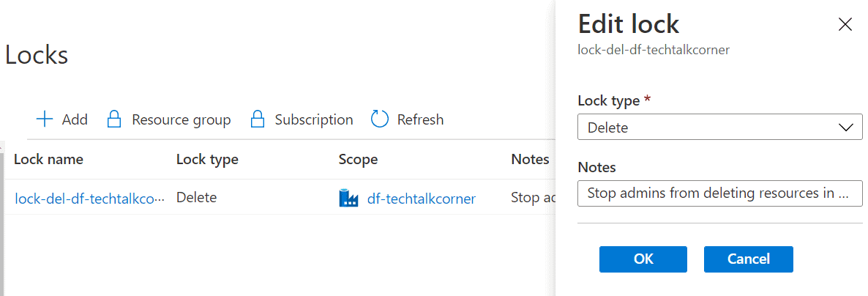Screen dimensions: 868x296
Task: Click the circular Refresh icon
Action: [x=380, y=119]
